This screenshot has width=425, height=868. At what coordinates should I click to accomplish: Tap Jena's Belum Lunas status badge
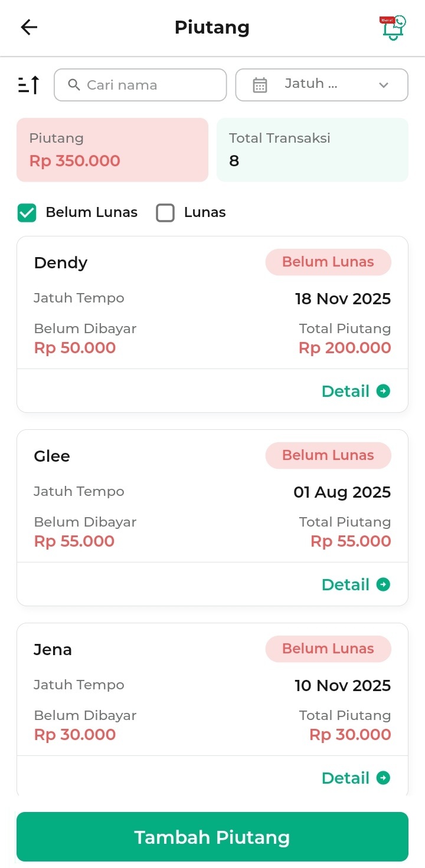pos(328,649)
